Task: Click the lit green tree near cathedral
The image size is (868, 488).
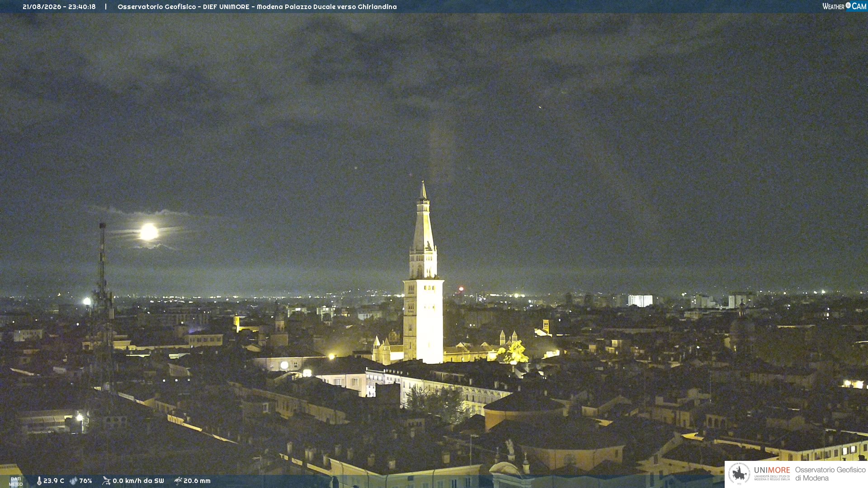Action: (514, 352)
